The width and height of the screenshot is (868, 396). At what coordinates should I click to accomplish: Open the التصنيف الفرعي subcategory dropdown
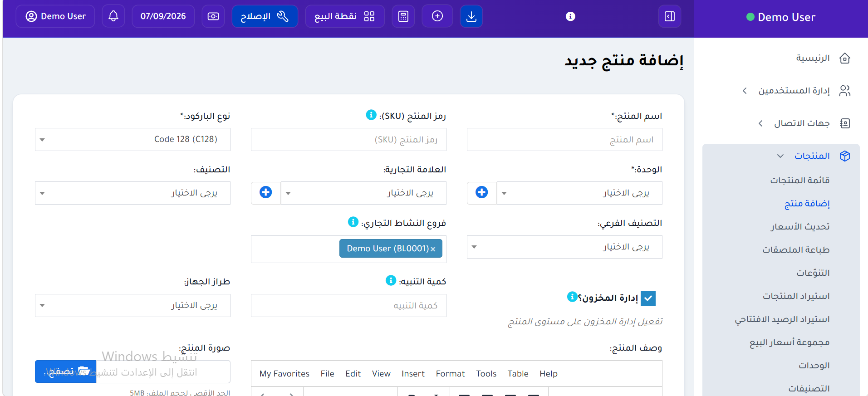pyautogui.click(x=564, y=247)
